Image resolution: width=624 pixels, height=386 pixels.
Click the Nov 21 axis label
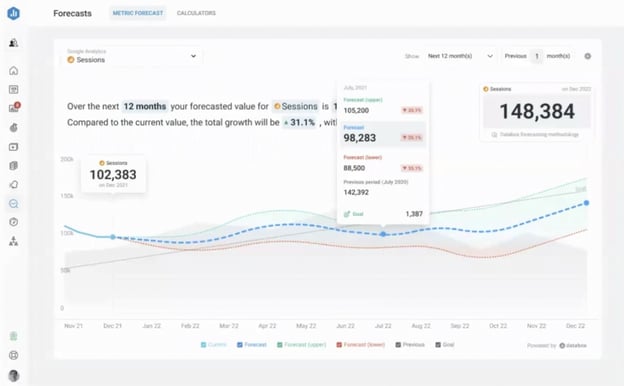pos(73,326)
